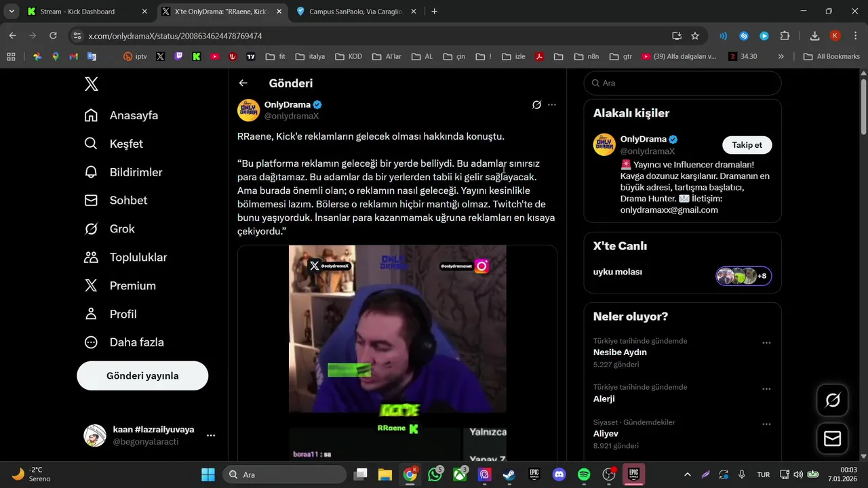Viewport: 868px width, 488px height.
Task: Switch to Stream - Kick Dashboard tab
Action: (86, 12)
